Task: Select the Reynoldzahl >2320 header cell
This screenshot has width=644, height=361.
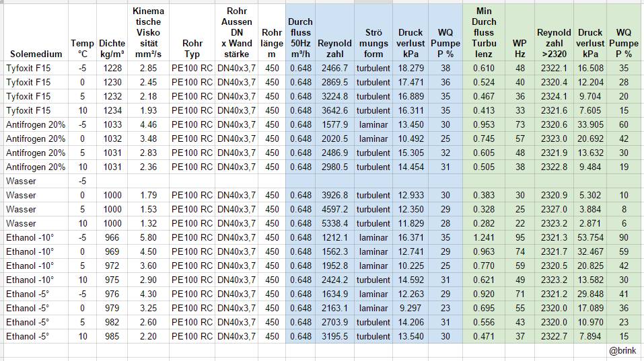Action: point(554,32)
